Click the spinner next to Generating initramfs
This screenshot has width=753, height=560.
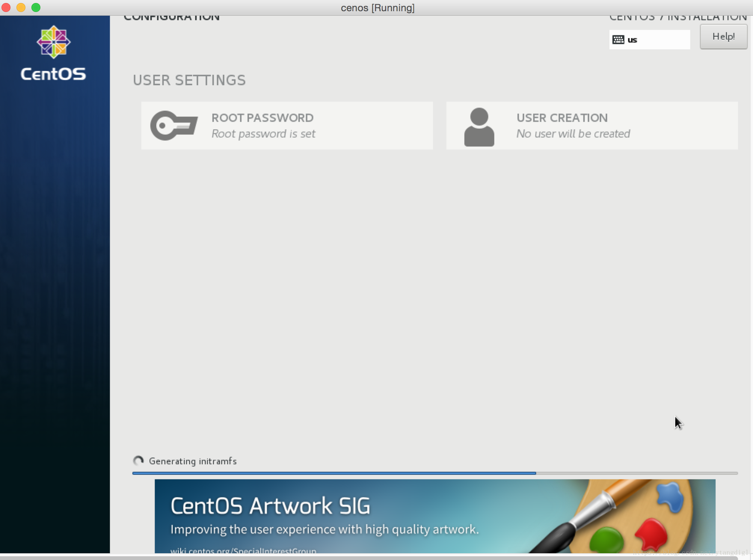click(138, 461)
